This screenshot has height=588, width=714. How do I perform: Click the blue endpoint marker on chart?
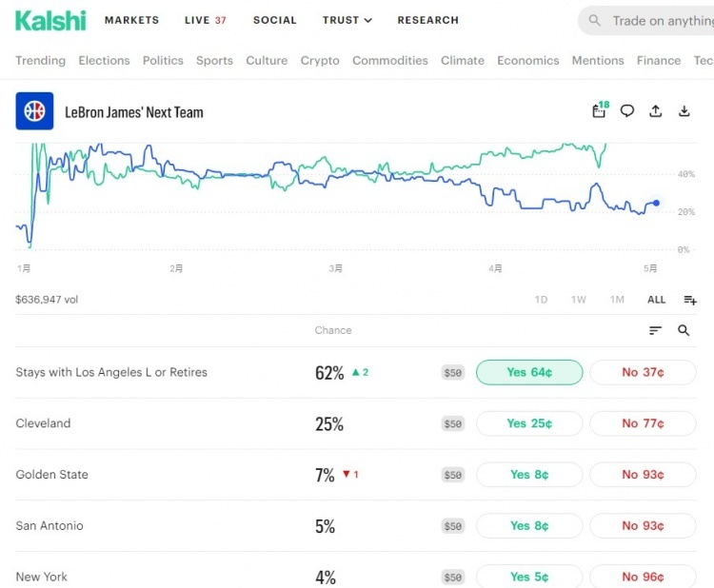pos(656,203)
